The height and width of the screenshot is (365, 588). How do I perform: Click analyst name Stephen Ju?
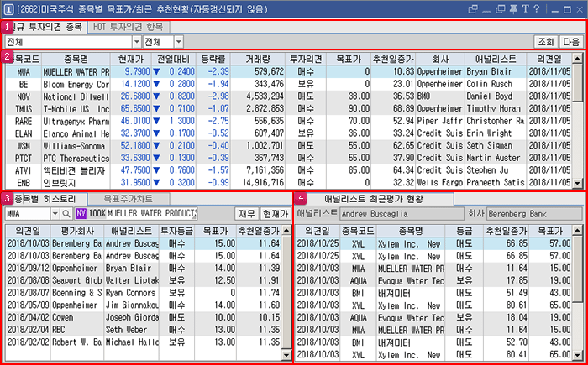487,170
